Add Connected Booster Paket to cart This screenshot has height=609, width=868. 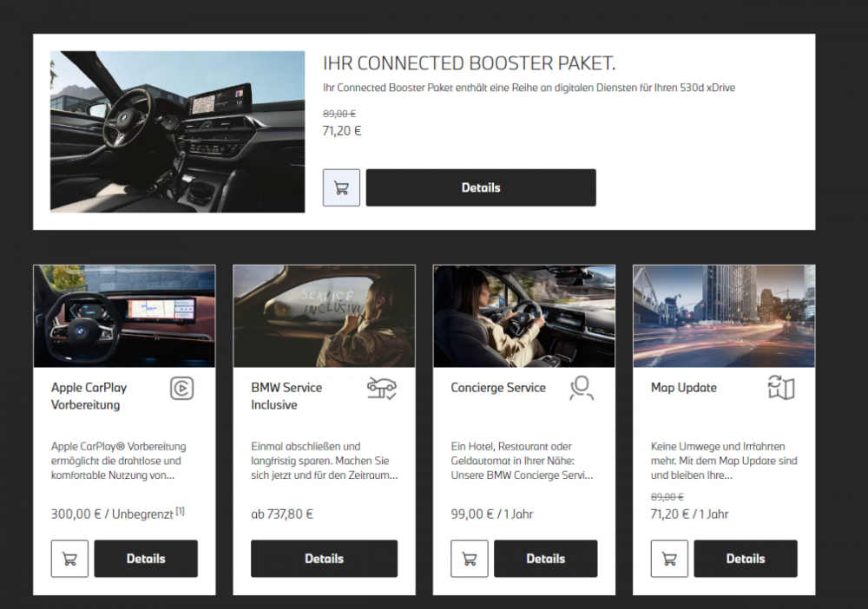341,187
